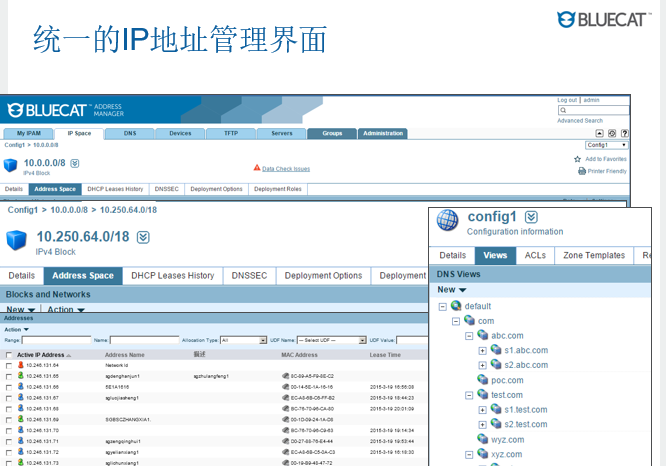Click the default view globe icon in tree

[456, 306]
